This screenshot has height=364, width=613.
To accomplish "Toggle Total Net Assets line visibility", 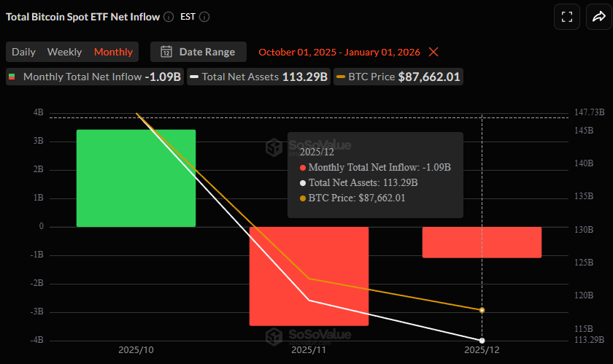I will click(x=258, y=77).
